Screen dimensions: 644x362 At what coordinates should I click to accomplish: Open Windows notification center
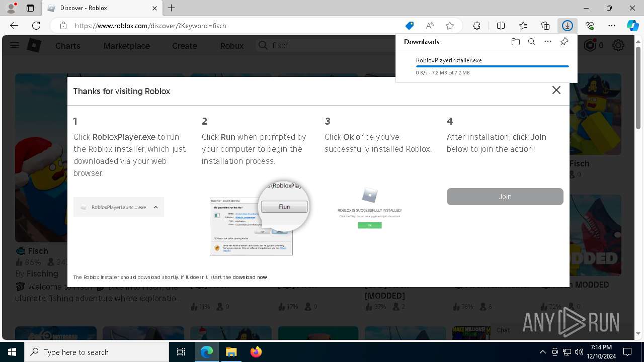point(627,352)
